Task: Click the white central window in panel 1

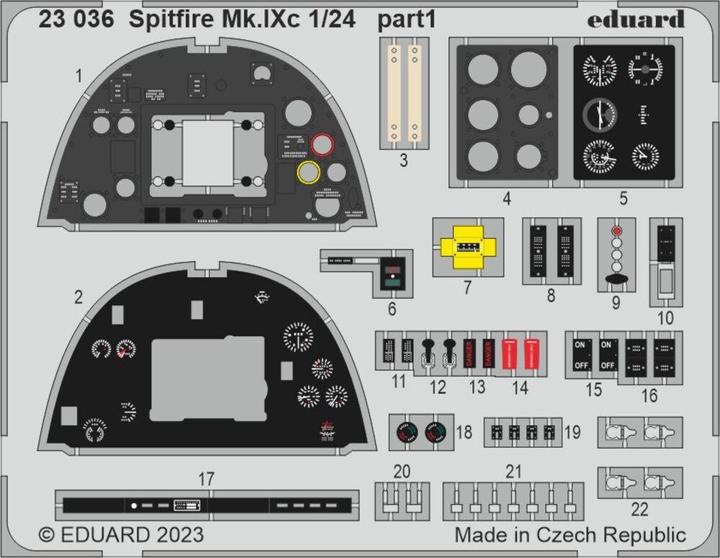Action: (208, 153)
